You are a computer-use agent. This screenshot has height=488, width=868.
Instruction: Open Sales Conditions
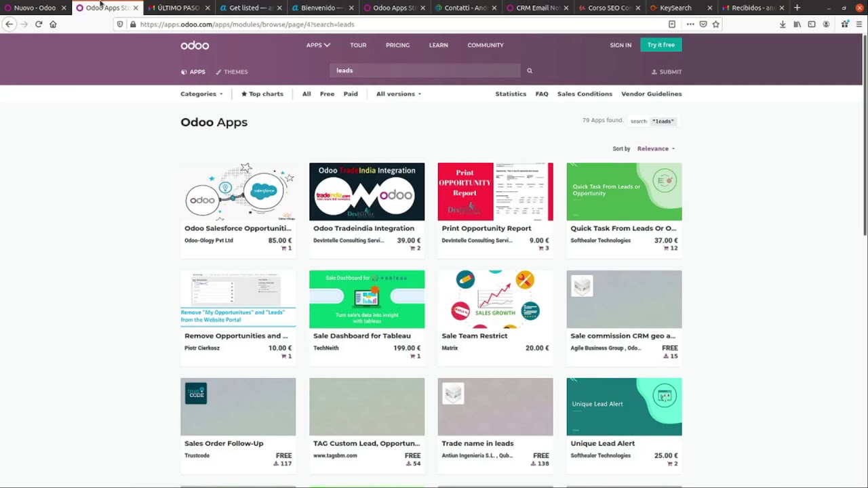[585, 94]
